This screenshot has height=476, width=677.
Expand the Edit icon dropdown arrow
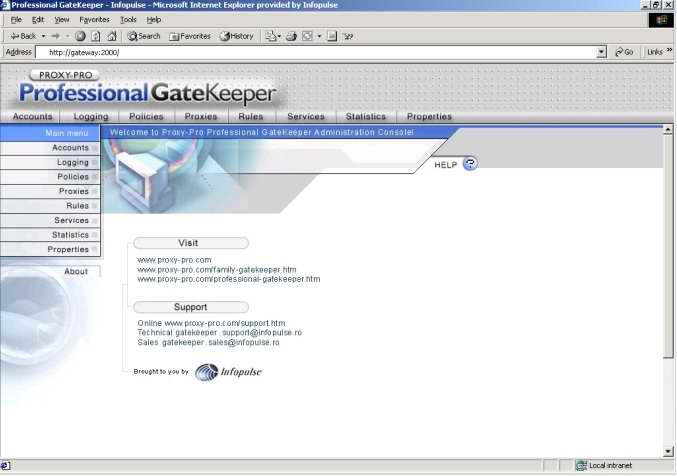(320, 36)
